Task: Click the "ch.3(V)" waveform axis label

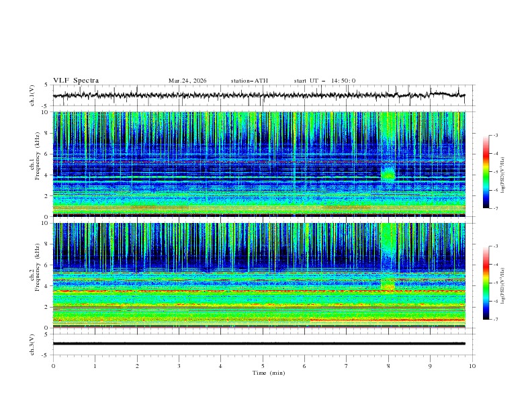Action: (32, 345)
